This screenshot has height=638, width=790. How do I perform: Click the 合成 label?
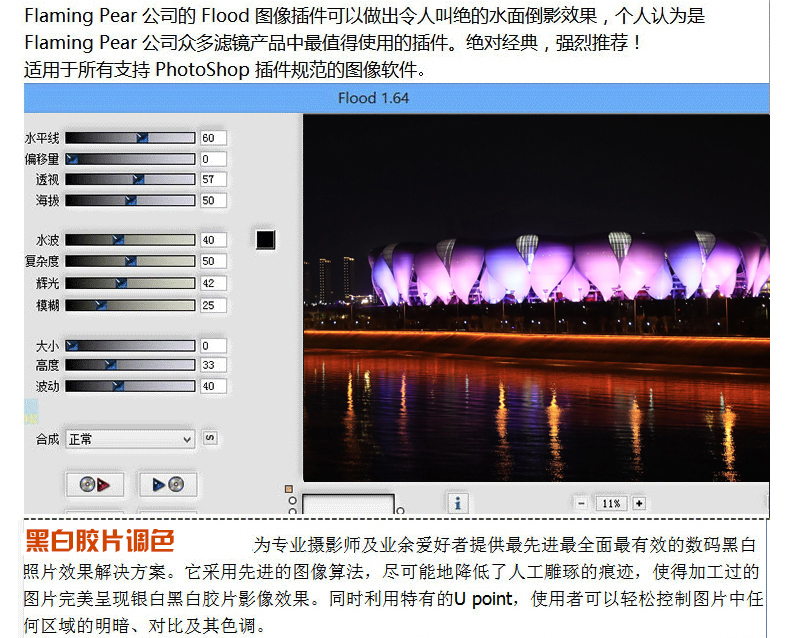pos(47,439)
